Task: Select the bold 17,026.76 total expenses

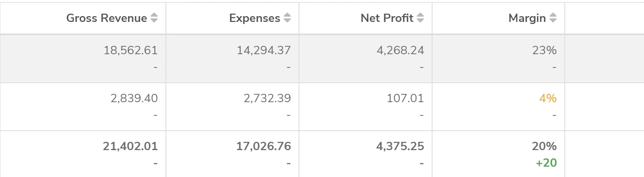Action: pos(264,146)
